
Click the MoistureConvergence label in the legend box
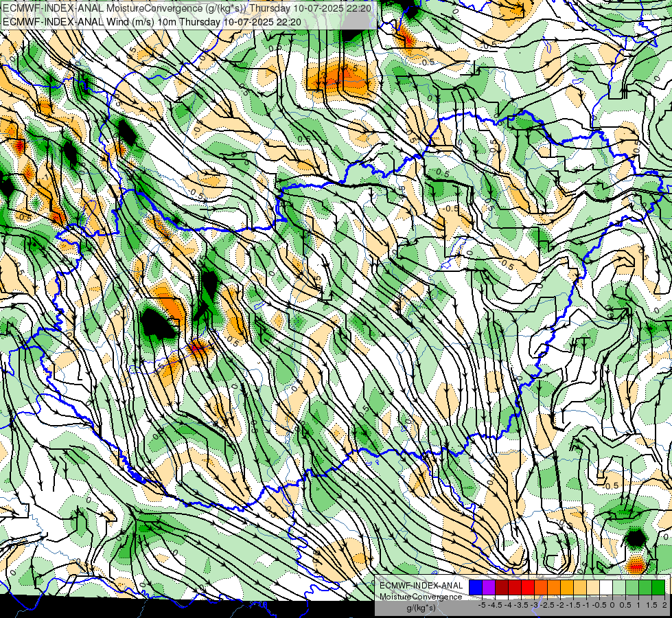[x=421, y=597]
